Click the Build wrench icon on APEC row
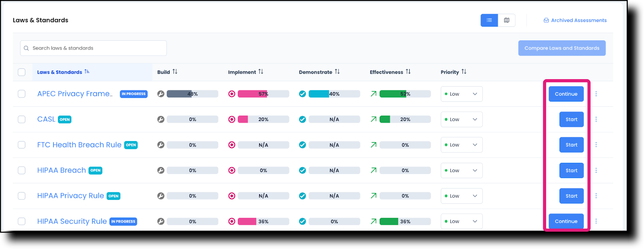Screen dimensions: 644x249 pyautogui.click(x=161, y=93)
